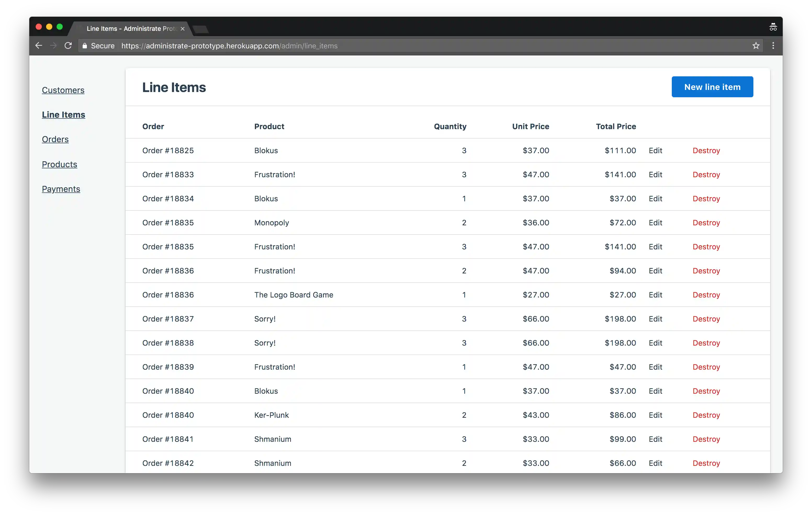Edit the Order #18837 Sorry! row

(655, 319)
